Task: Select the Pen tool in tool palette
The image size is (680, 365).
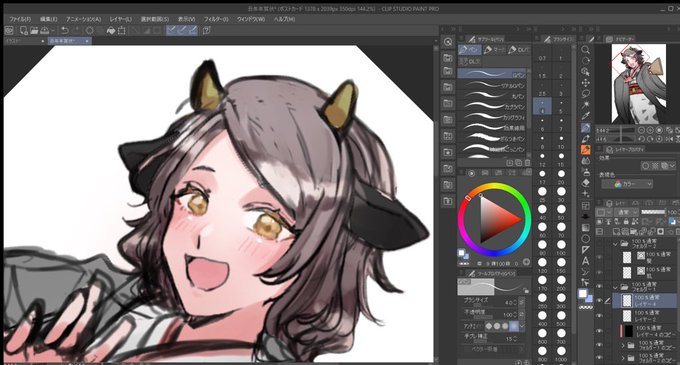Action: coord(585,127)
